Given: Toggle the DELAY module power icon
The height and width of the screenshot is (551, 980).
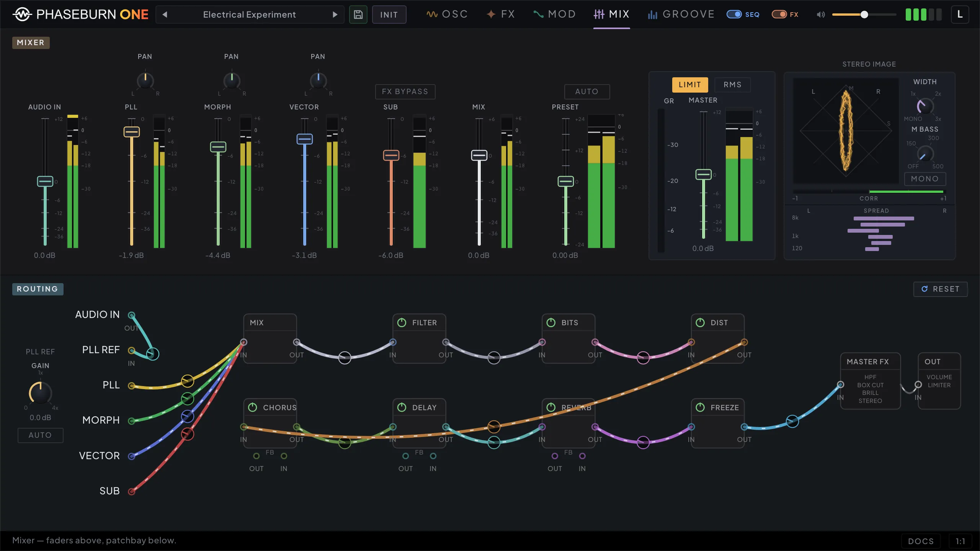Looking at the screenshot, I should [402, 407].
